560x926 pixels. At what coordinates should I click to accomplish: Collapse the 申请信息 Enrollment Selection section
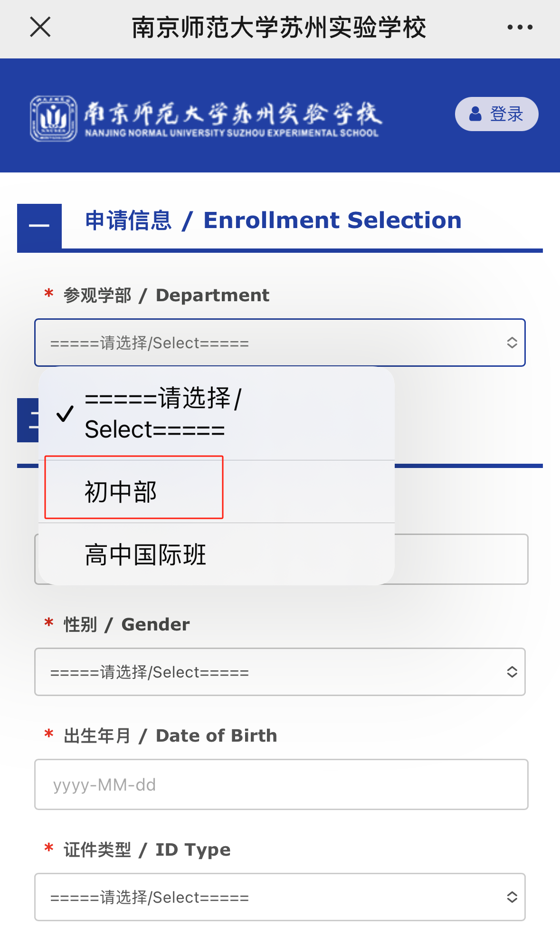[x=39, y=226]
